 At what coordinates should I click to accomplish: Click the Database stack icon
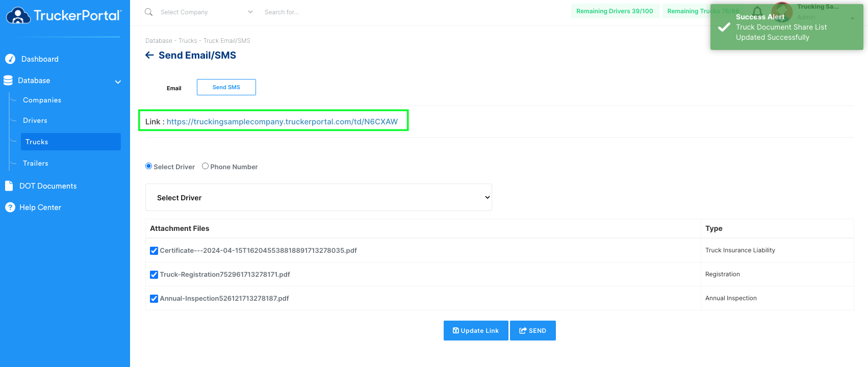click(x=8, y=81)
